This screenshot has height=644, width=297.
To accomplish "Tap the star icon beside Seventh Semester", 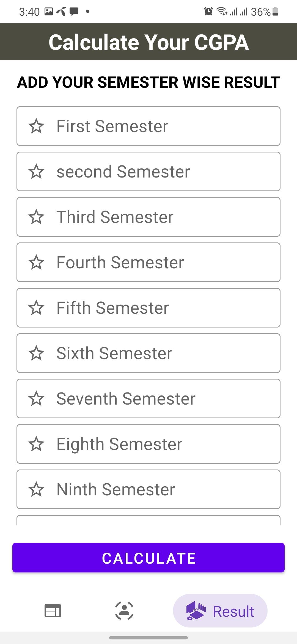I will click(36, 399).
